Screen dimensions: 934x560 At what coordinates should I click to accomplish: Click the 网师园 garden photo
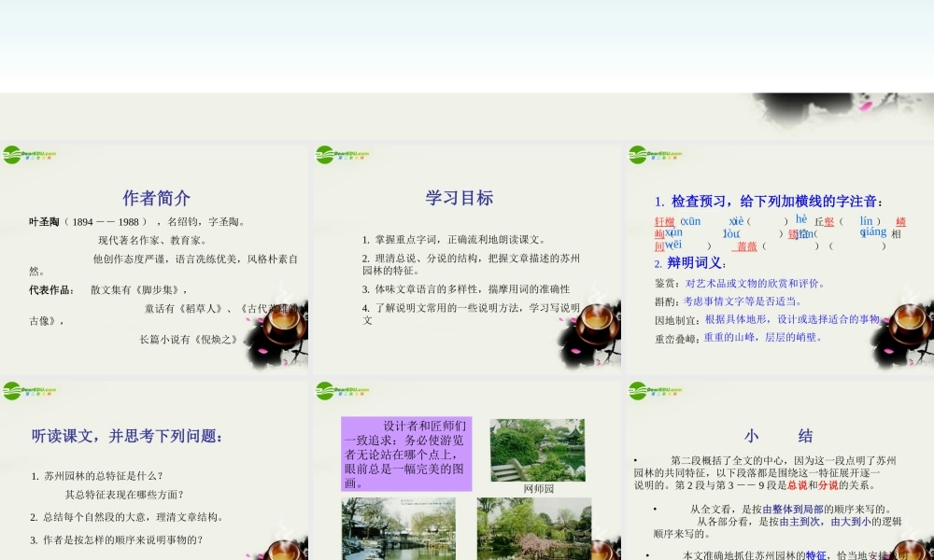538,450
